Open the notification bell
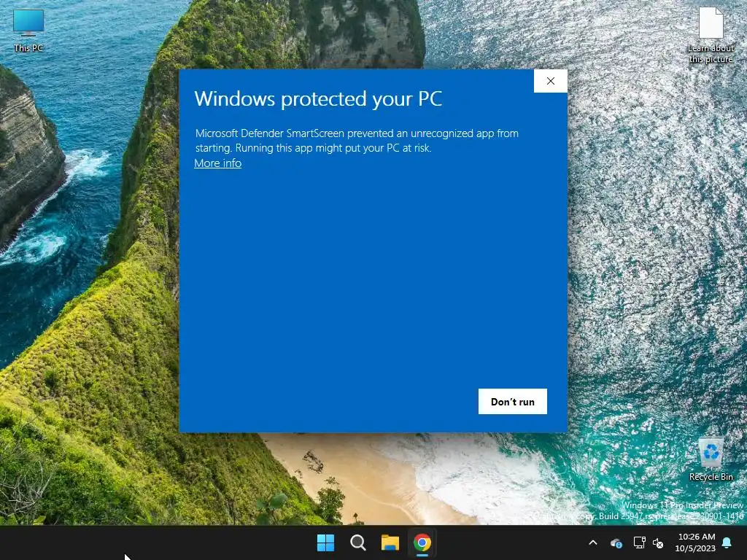Screen dimensions: 747x560 click(727, 542)
